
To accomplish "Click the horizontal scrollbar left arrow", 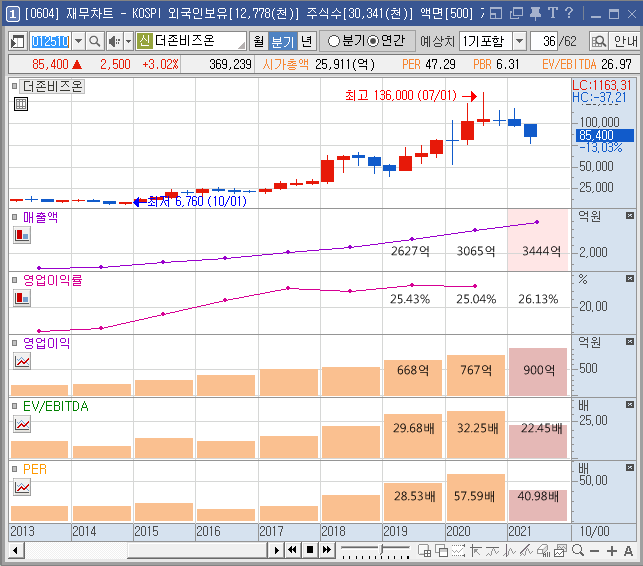I will (x=16, y=550).
